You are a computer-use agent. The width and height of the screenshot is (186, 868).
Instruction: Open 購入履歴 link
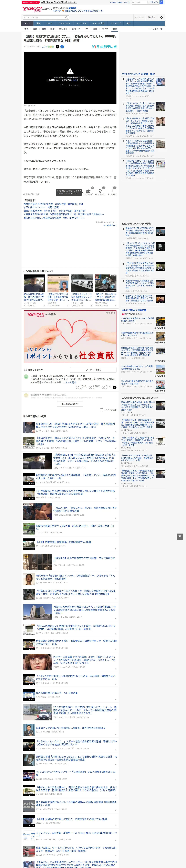[152, 18]
